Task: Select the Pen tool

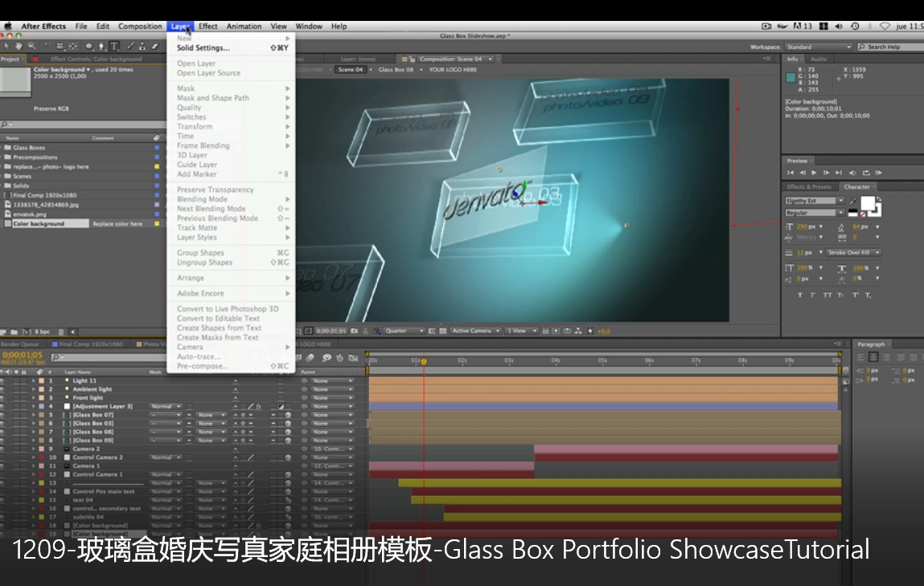Action: pos(101,46)
